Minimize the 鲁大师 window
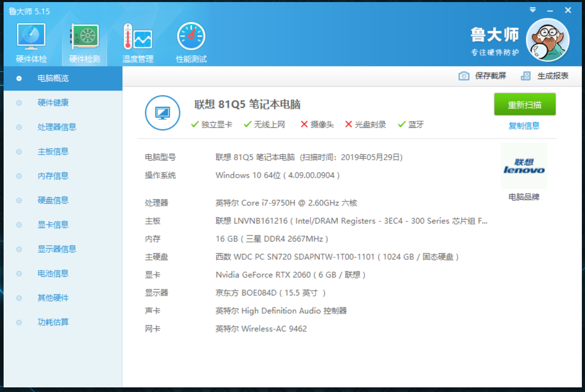This screenshot has height=392, width=585. click(550, 11)
